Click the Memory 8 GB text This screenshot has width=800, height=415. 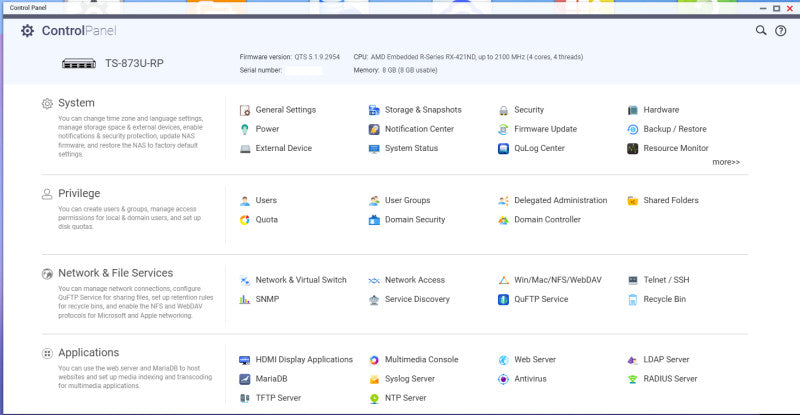pos(395,70)
